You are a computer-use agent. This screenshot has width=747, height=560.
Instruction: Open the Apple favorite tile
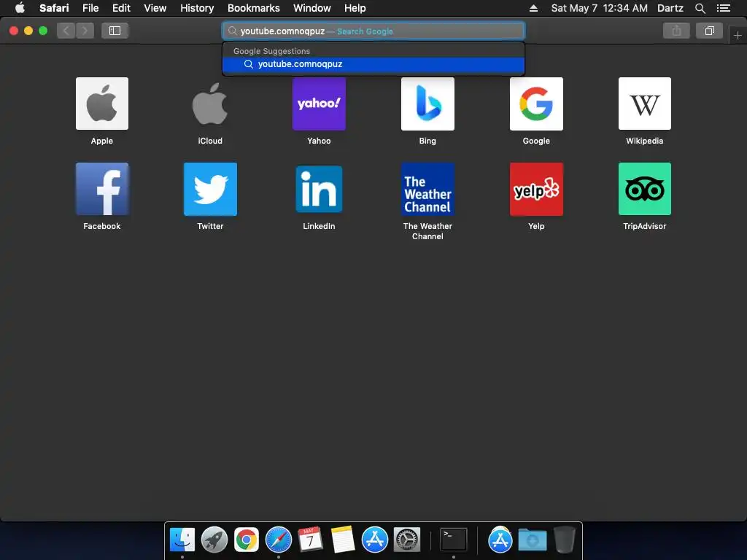pyautogui.click(x=102, y=104)
